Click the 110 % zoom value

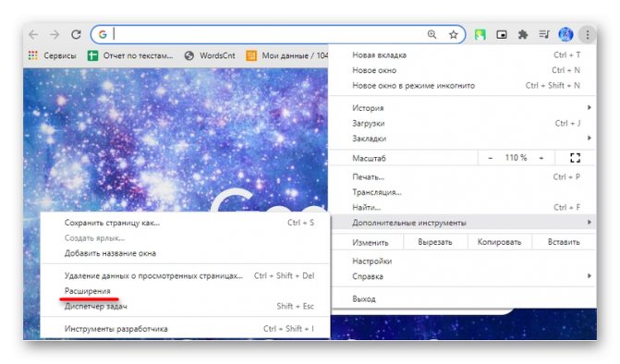click(516, 158)
